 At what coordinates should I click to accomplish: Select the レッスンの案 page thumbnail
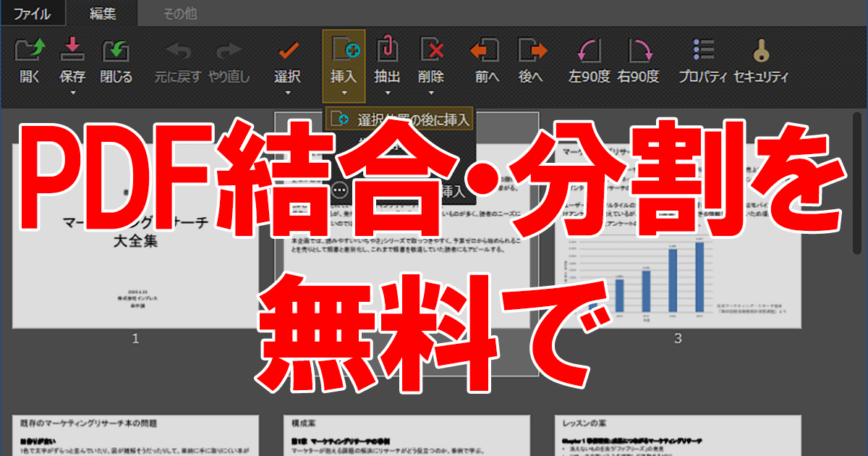point(678,435)
